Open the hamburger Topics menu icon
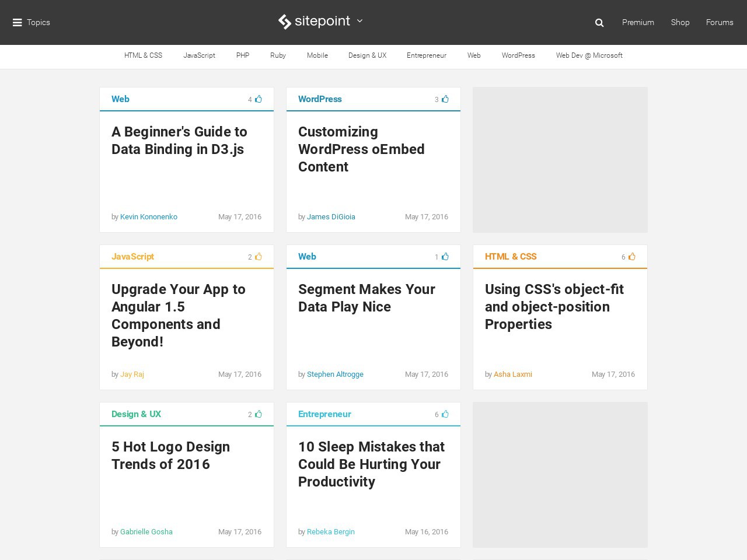This screenshot has width=747, height=560. coord(18,23)
